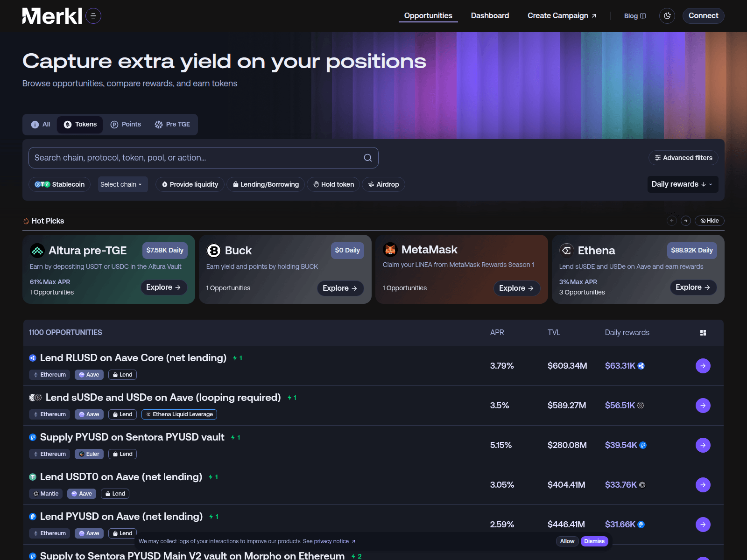
Task: Open the Lend sUSDe and USDe row arrow
Action: 703,406
